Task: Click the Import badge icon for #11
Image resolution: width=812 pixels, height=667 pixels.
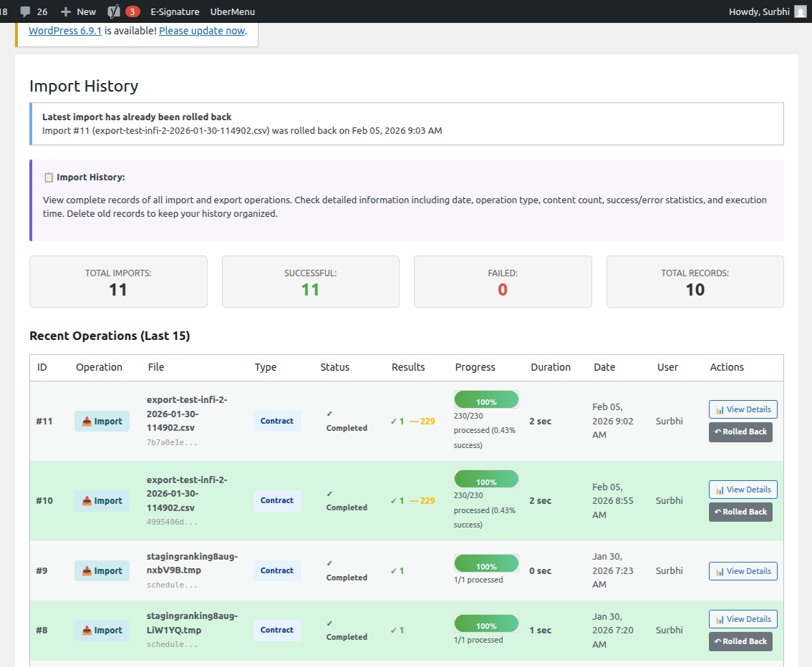Action: tap(87, 422)
